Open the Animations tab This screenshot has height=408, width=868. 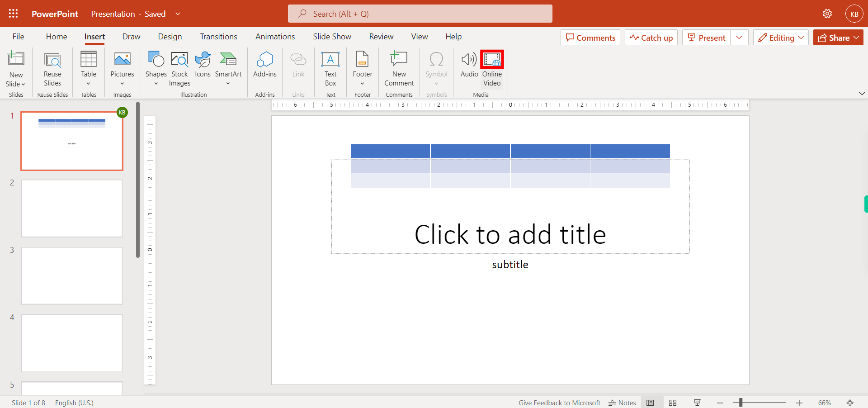[x=275, y=37]
